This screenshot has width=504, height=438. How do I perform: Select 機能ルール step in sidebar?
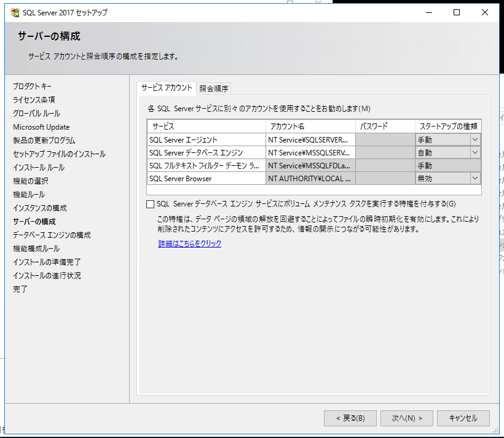point(29,194)
